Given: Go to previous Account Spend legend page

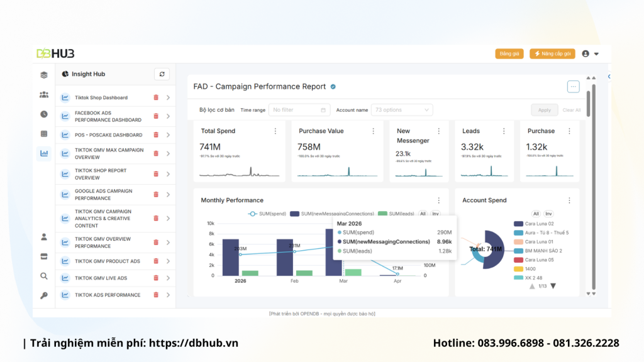Looking at the screenshot, I should coord(532,286).
